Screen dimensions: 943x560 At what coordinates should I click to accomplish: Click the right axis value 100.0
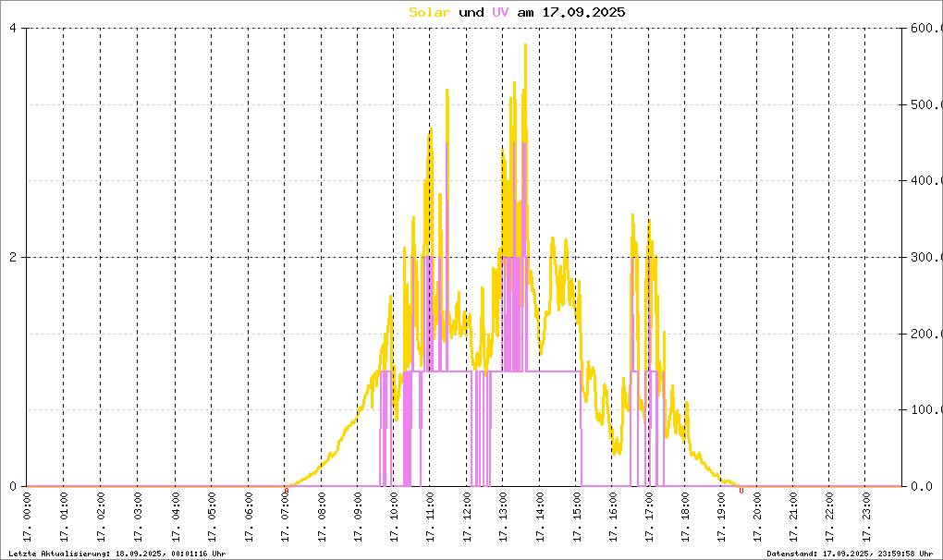(x=923, y=409)
